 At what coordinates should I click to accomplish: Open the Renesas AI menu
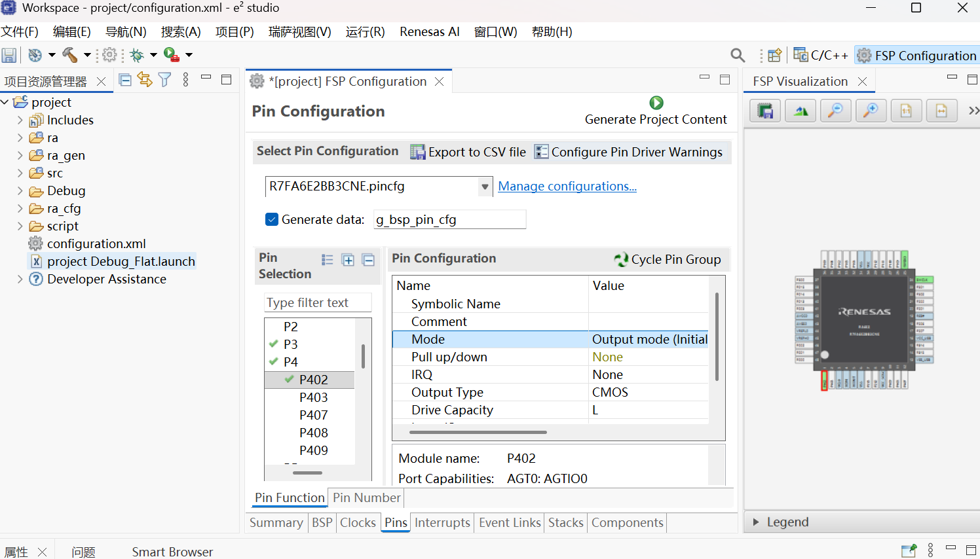click(x=430, y=31)
